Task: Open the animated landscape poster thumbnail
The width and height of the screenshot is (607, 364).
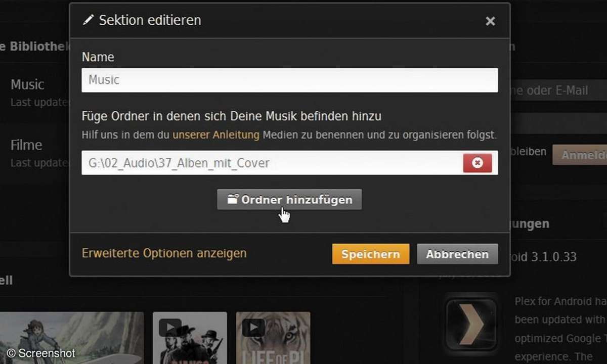Action: pos(72,338)
